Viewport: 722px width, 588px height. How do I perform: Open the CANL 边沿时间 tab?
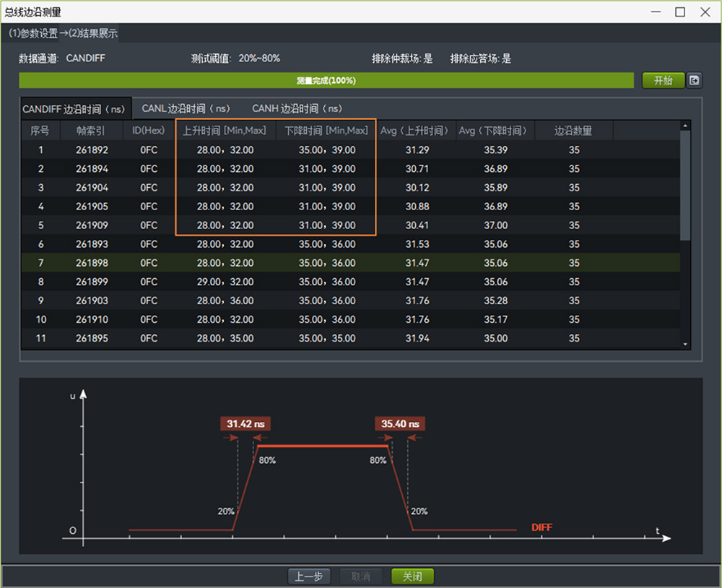186,108
